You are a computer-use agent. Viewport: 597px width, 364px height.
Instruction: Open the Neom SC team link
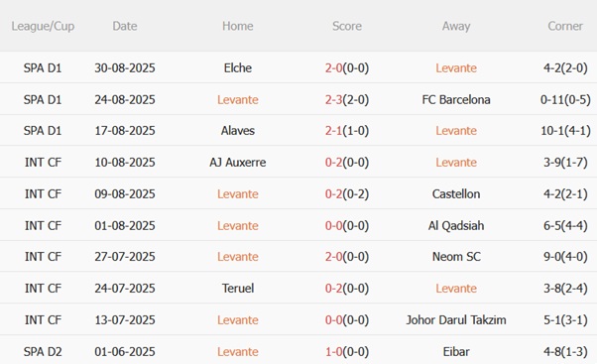[x=456, y=257]
